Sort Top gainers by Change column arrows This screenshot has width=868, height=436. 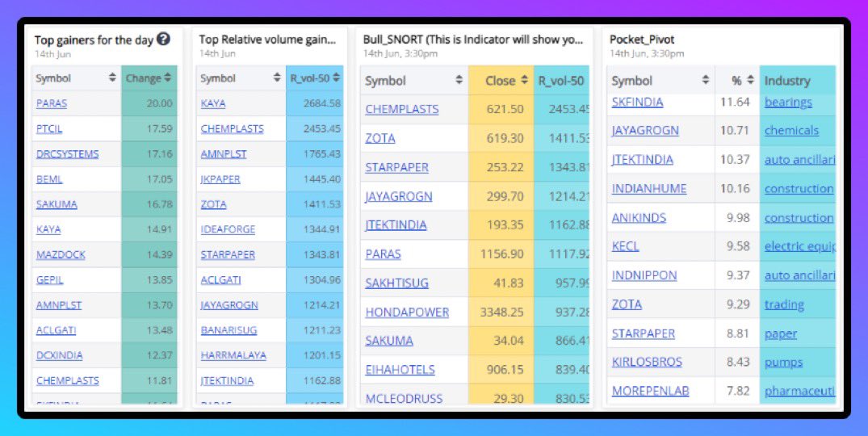click(168, 78)
